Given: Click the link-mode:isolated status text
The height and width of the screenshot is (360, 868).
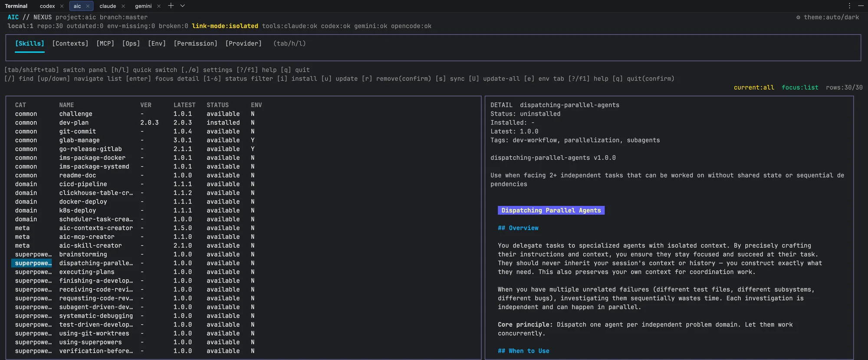Looking at the screenshot, I should pyautogui.click(x=225, y=26).
